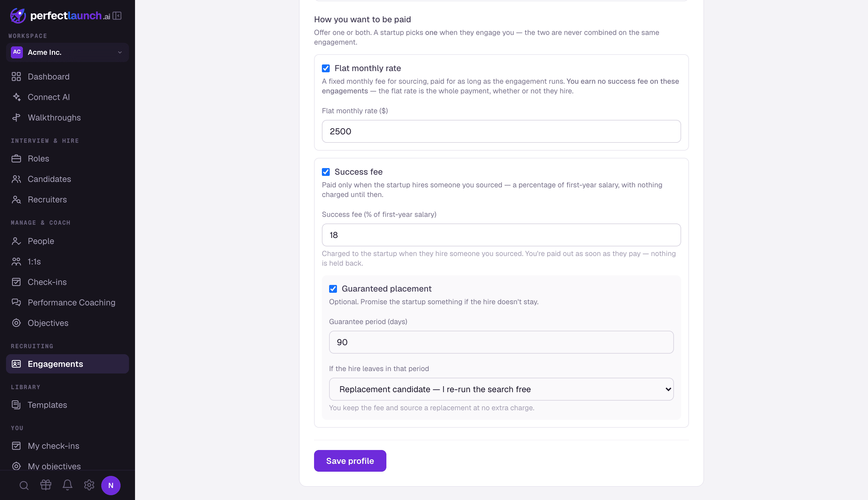Image resolution: width=868 pixels, height=500 pixels.
Task: Focus the Guarantee period days input
Action: point(501,342)
